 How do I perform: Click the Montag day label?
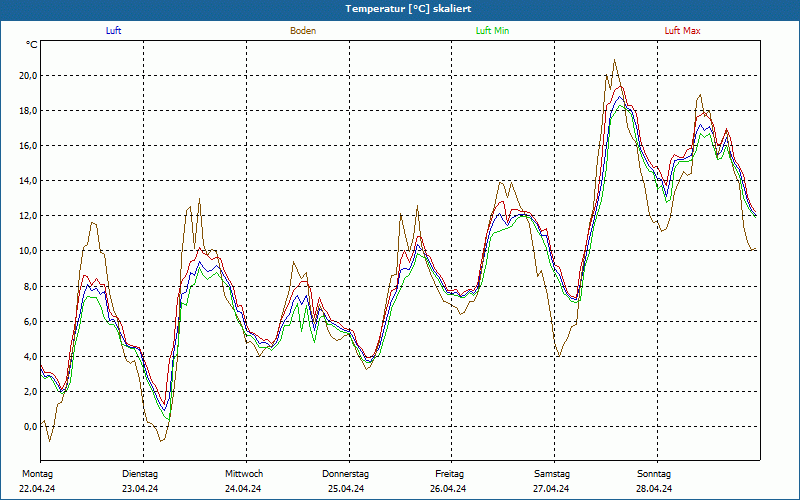(37, 474)
